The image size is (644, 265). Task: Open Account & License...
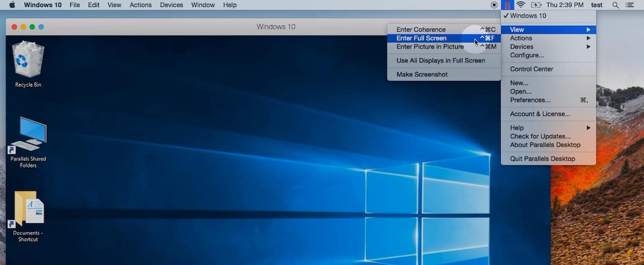pyautogui.click(x=548, y=114)
